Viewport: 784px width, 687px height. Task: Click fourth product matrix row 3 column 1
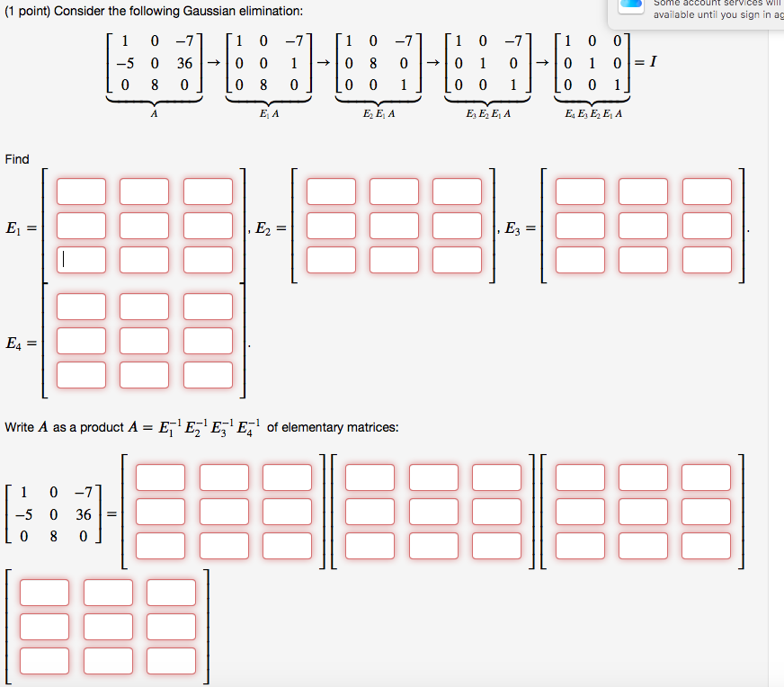44,661
